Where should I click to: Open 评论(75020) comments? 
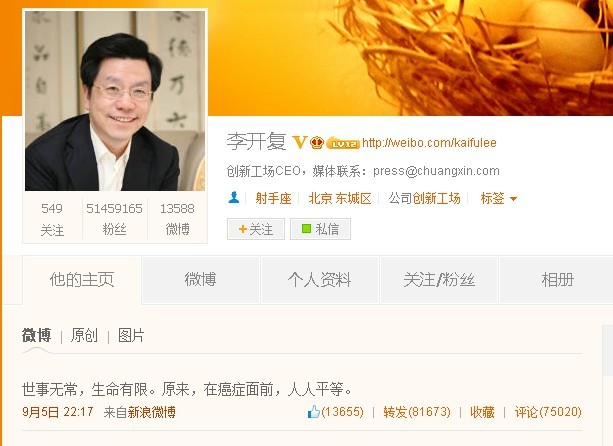(548, 412)
